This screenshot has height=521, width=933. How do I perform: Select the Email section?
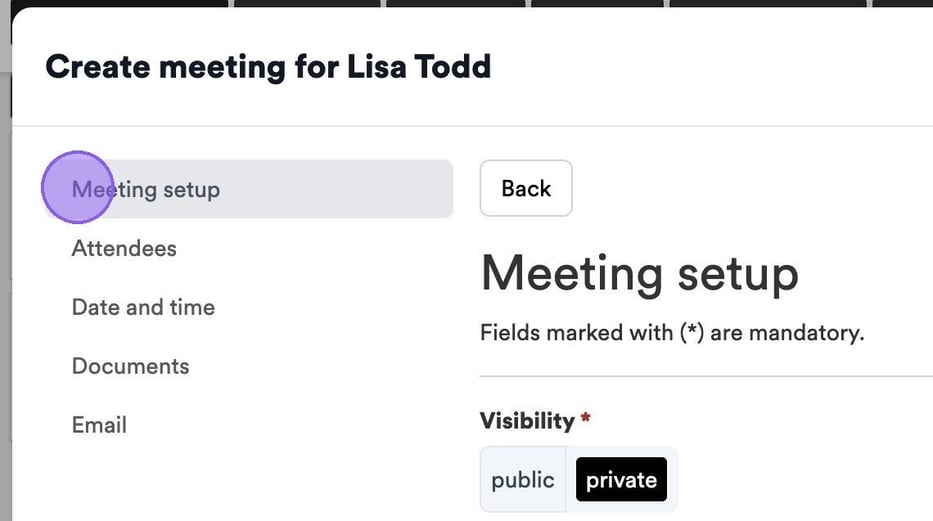pos(99,425)
